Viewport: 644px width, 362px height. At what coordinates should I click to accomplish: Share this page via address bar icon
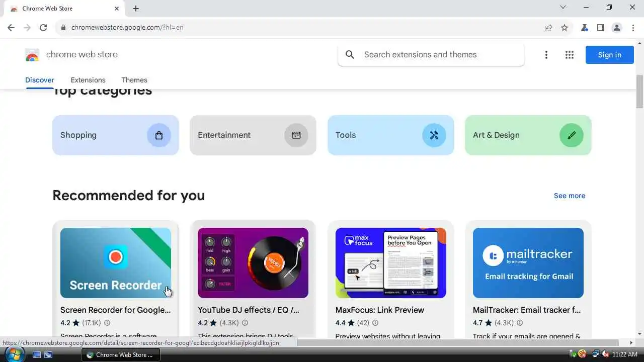(548, 28)
